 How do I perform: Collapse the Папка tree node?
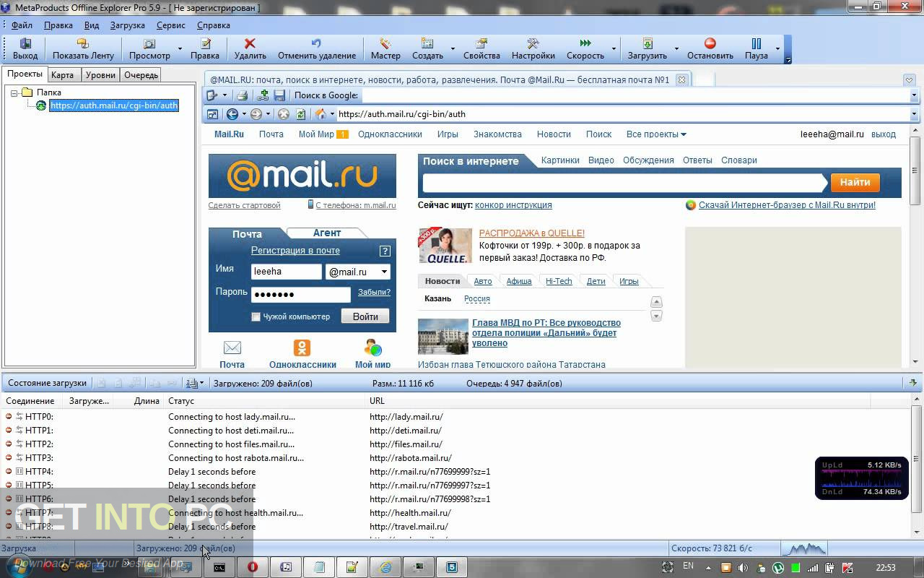(x=14, y=92)
